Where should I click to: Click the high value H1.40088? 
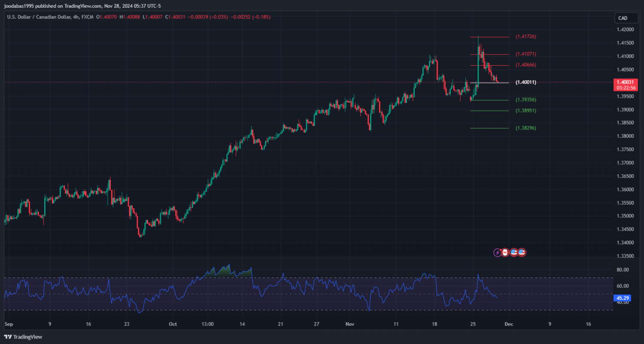[x=130, y=17]
